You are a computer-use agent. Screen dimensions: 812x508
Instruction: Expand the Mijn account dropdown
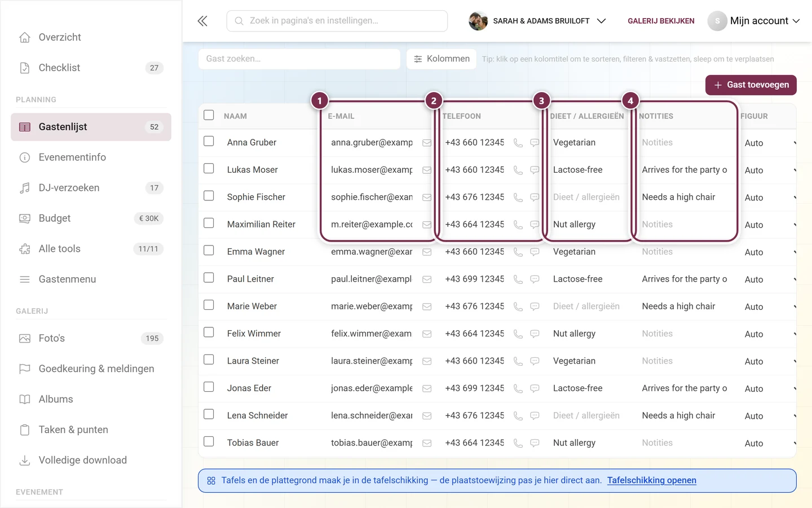pyautogui.click(x=754, y=21)
